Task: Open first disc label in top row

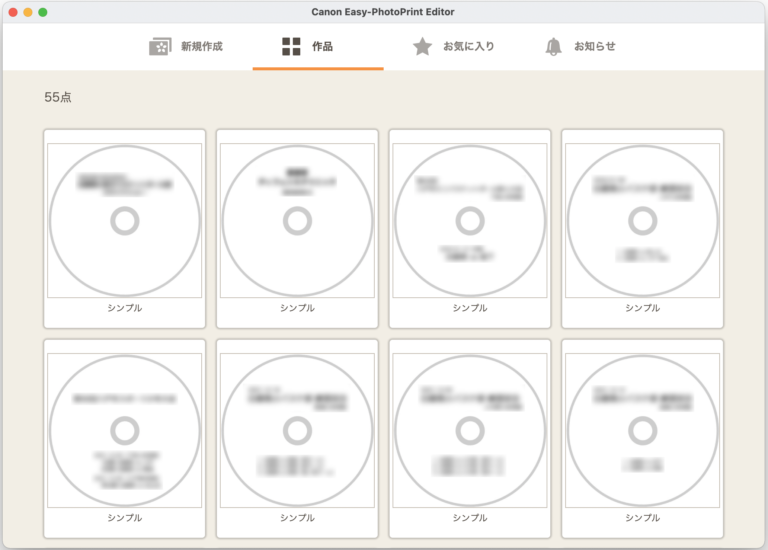Action: coord(124,229)
